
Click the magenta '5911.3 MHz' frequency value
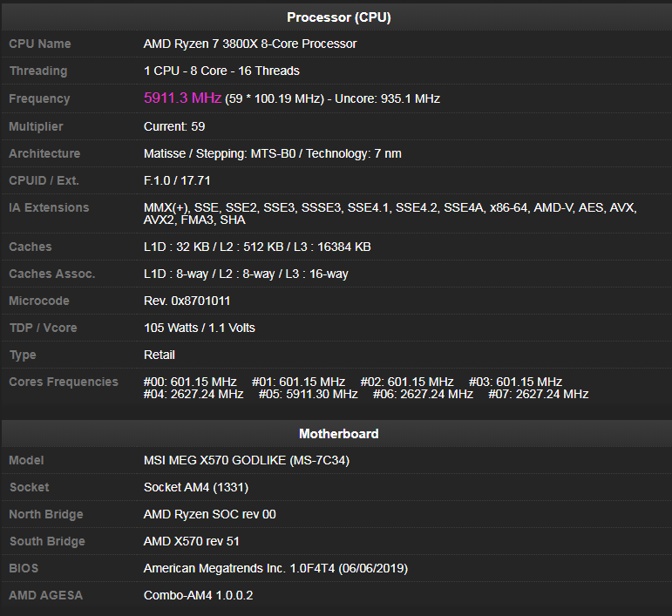(182, 98)
